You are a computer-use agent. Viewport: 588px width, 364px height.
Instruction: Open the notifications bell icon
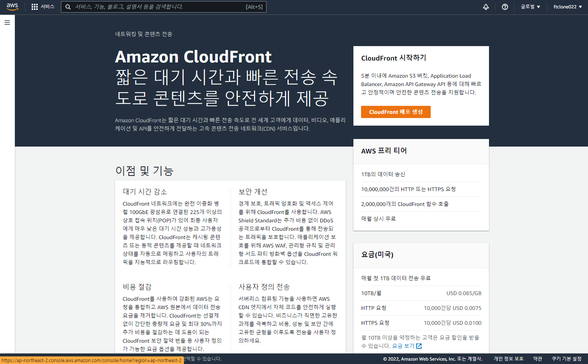pos(486,7)
